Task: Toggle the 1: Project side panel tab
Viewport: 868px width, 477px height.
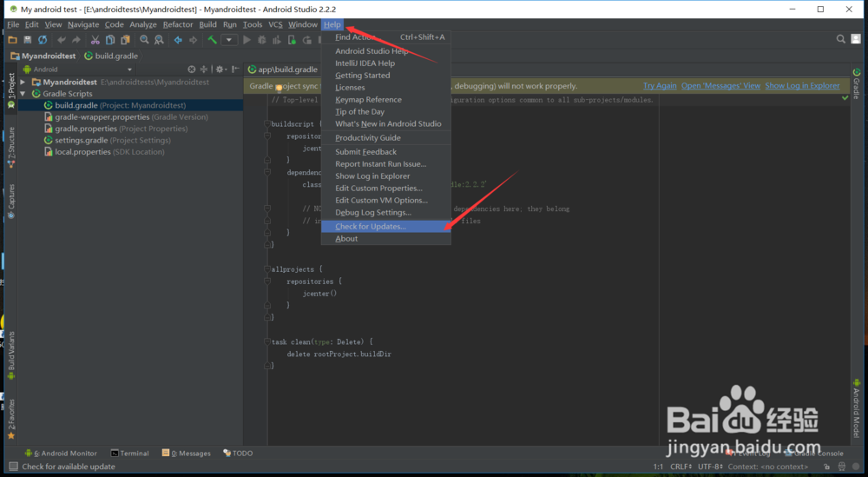Action: tap(11, 90)
